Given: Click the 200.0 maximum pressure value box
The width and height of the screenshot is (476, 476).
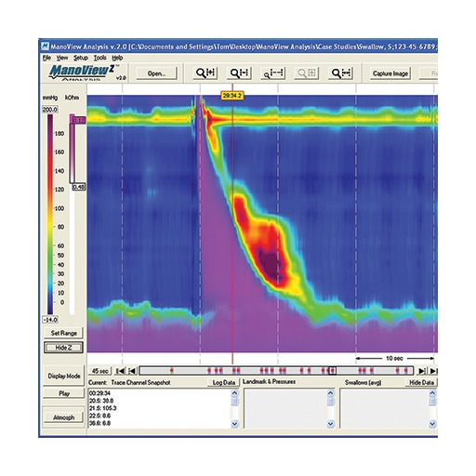Looking at the screenshot, I should (x=50, y=110).
